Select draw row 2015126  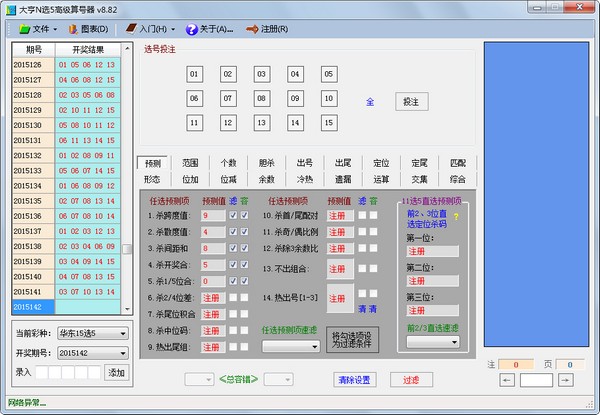(x=66, y=65)
